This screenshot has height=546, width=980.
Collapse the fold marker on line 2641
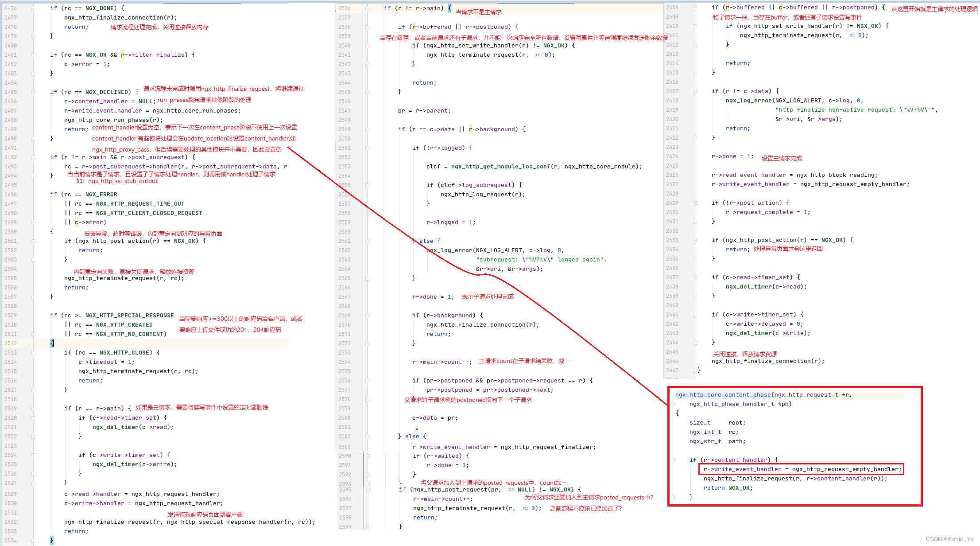pos(695,315)
